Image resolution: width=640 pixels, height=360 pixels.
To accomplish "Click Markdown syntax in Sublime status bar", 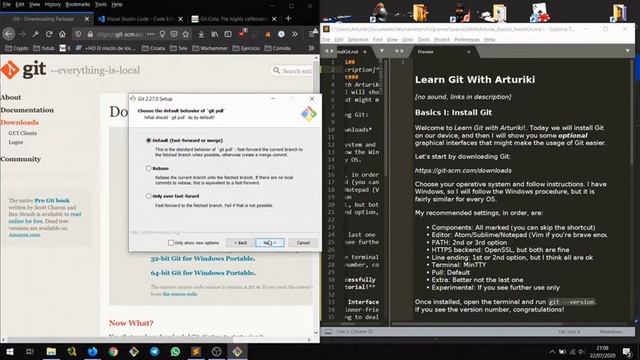I will (x=610, y=332).
